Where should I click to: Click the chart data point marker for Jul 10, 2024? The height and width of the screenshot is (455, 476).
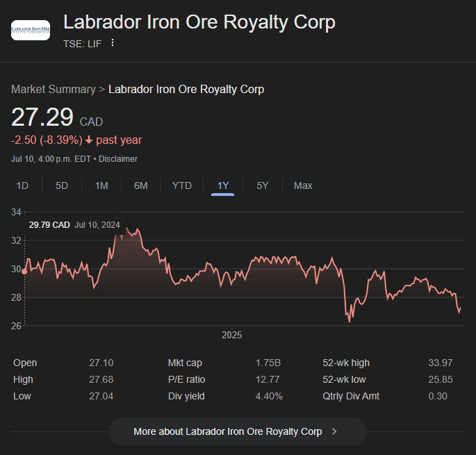pos(24,272)
